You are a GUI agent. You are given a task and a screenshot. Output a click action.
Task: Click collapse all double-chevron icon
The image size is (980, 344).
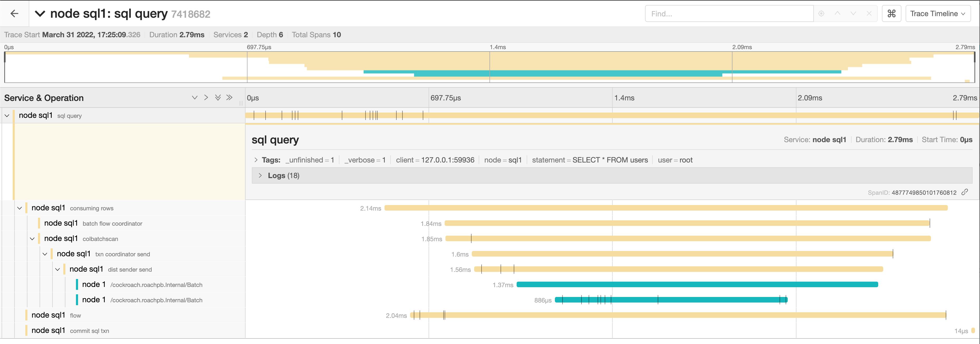point(229,97)
